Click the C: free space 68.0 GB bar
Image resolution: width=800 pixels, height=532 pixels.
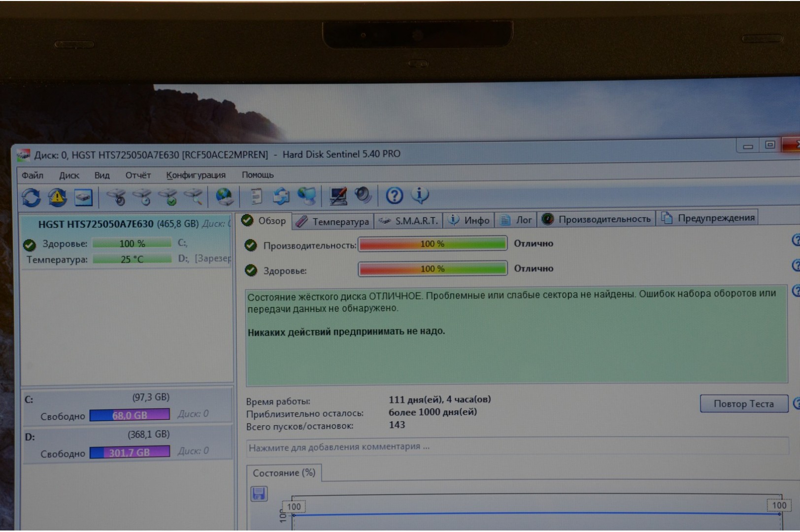click(x=130, y=415)
